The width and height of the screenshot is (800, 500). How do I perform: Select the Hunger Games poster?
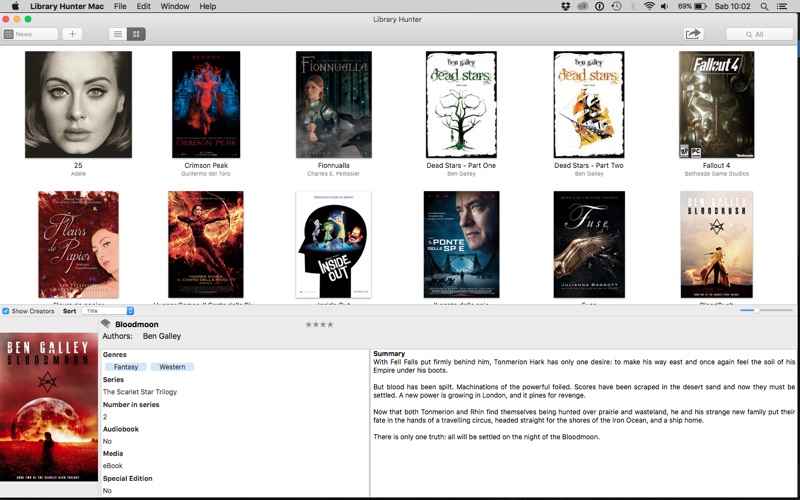tap(206, 244)
